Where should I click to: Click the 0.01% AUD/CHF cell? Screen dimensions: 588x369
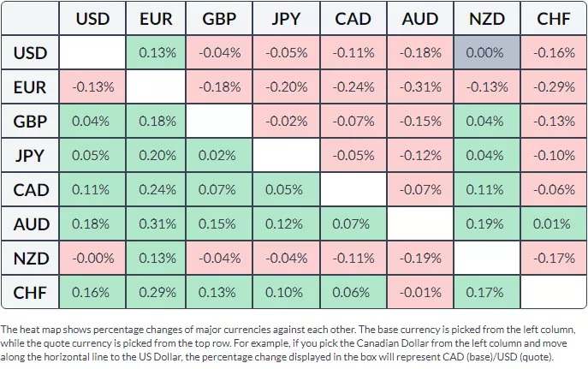[555, 223]
